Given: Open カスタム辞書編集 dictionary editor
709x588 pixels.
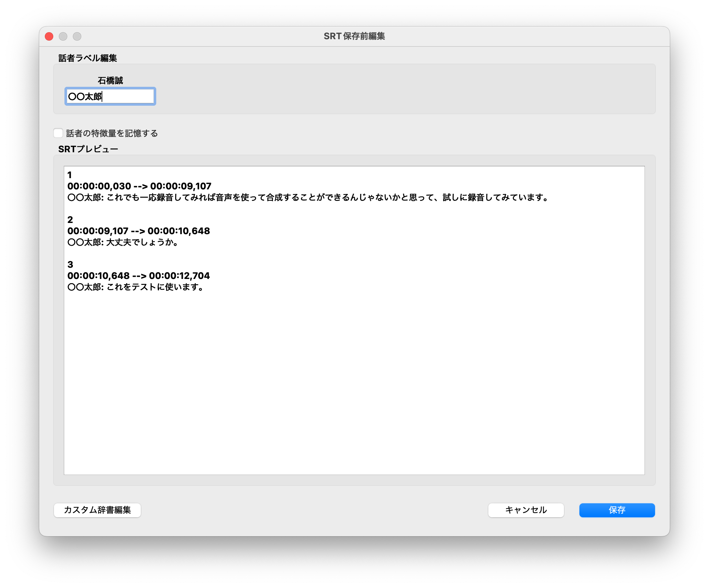Looking at the screenshot, I should (x=97, y=510).
